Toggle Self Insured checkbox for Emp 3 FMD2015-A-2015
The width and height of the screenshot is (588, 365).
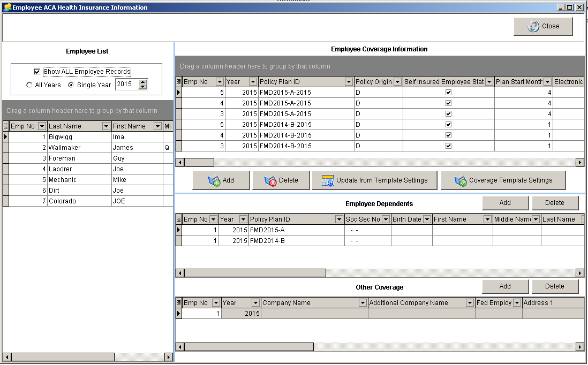coord(449,113)
